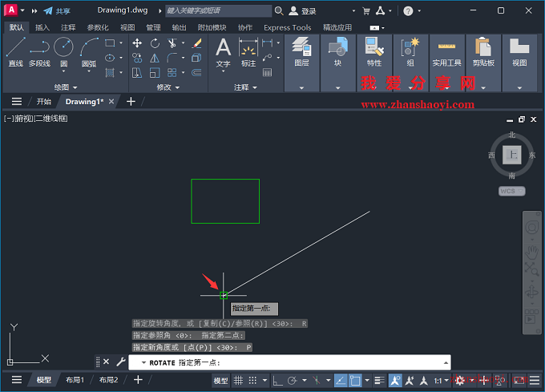Click the 模型 model space status button
Screen dimensions: 545x392
[220, 381]
